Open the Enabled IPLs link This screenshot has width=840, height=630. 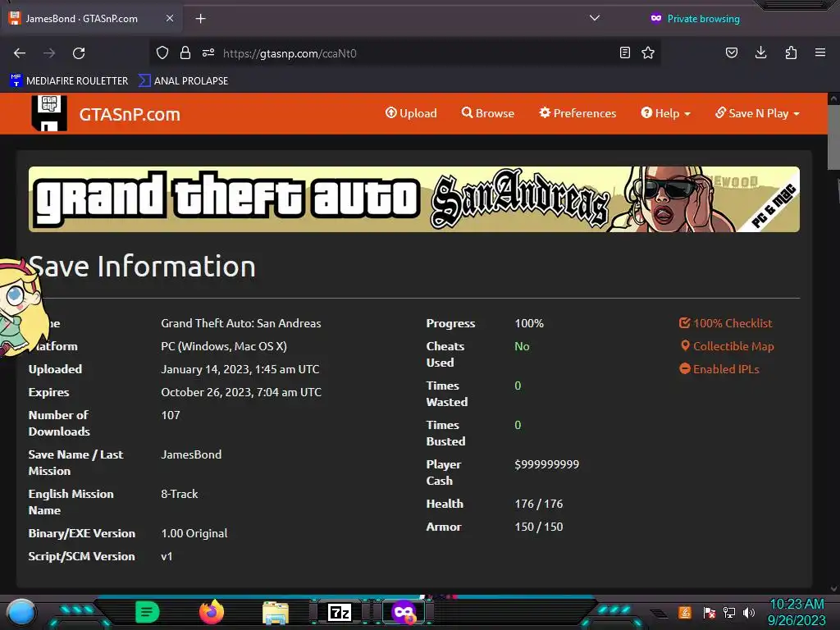point(719,369)
